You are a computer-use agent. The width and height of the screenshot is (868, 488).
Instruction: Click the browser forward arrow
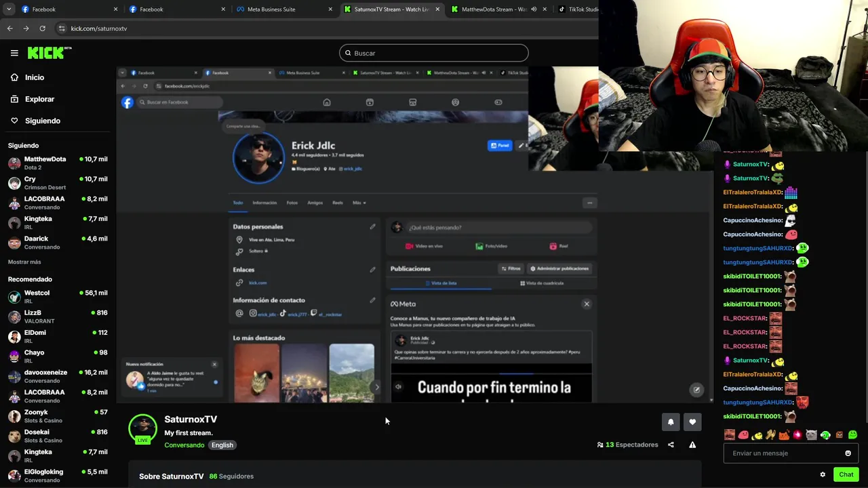[x=26, y=28]
